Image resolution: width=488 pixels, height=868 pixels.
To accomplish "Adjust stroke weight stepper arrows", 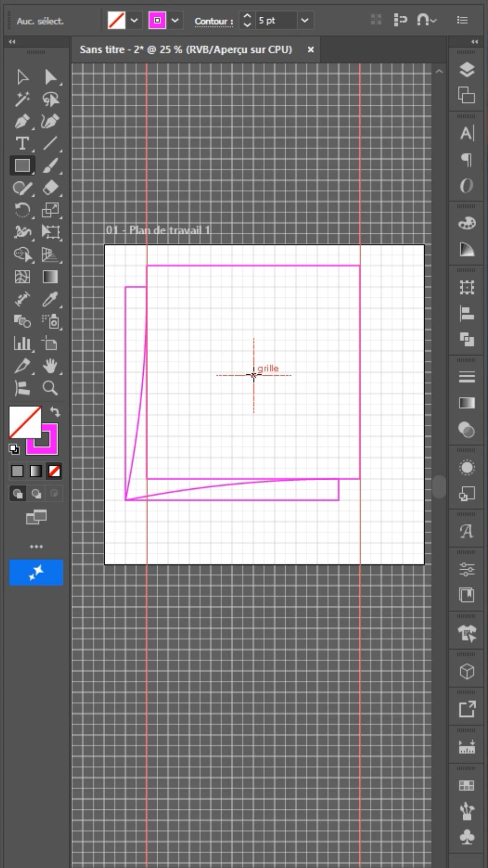I will pos(247,20).
